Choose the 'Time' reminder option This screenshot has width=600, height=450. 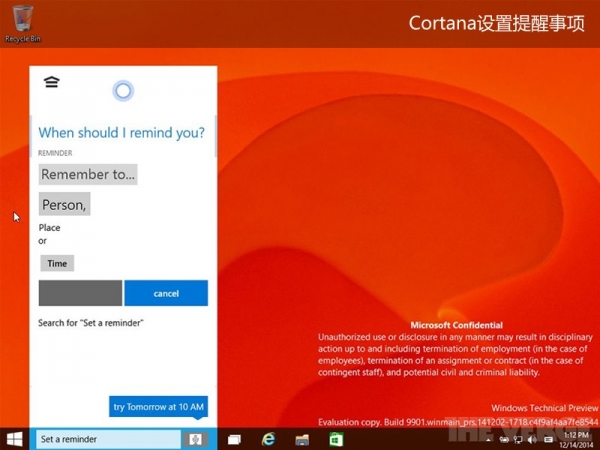coord(57,263)
